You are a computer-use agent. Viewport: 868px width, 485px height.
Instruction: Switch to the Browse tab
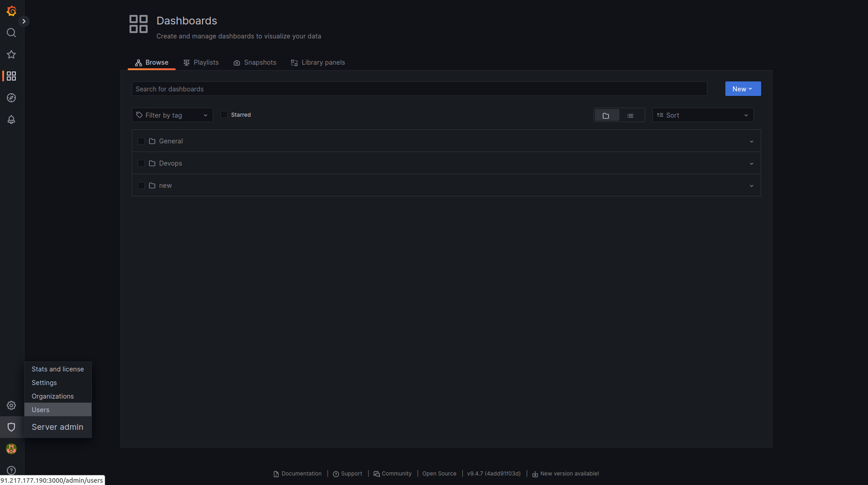[152, 62]
